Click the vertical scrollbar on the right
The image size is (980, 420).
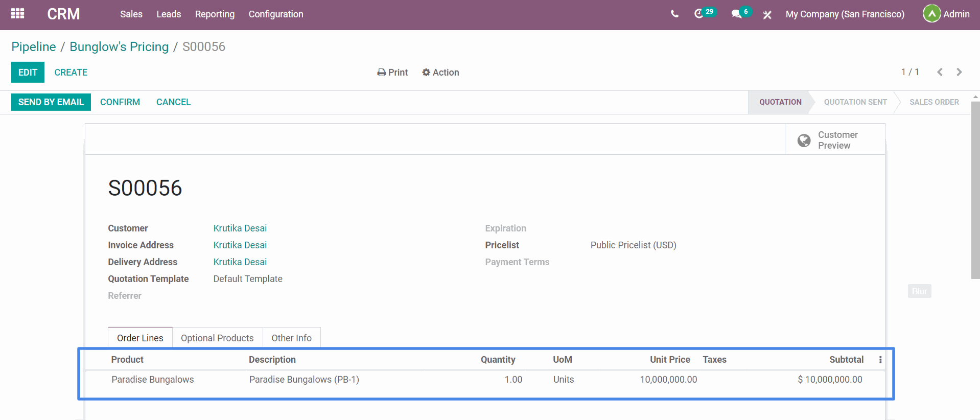tap(975, 189)
